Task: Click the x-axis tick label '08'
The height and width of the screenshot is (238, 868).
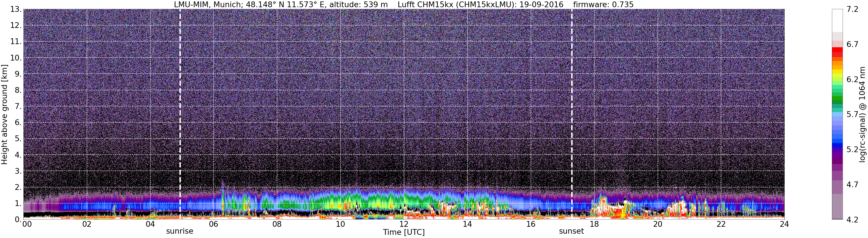Action: point(277,224)
